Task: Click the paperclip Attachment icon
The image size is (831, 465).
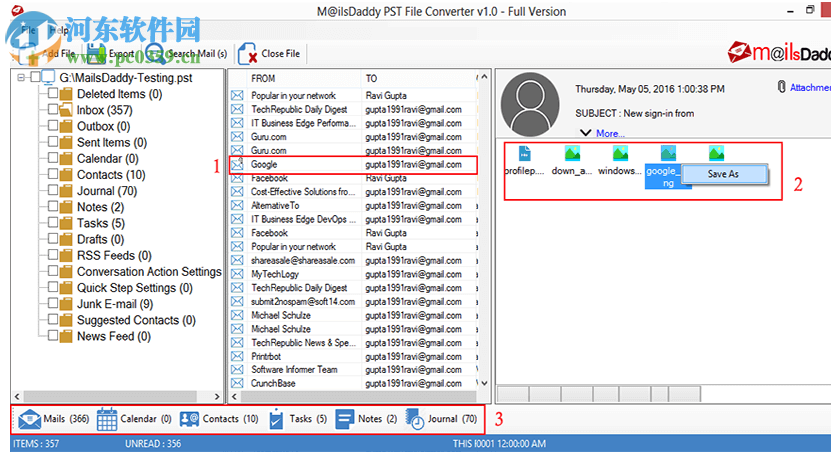Action: (x=781, y=87)
